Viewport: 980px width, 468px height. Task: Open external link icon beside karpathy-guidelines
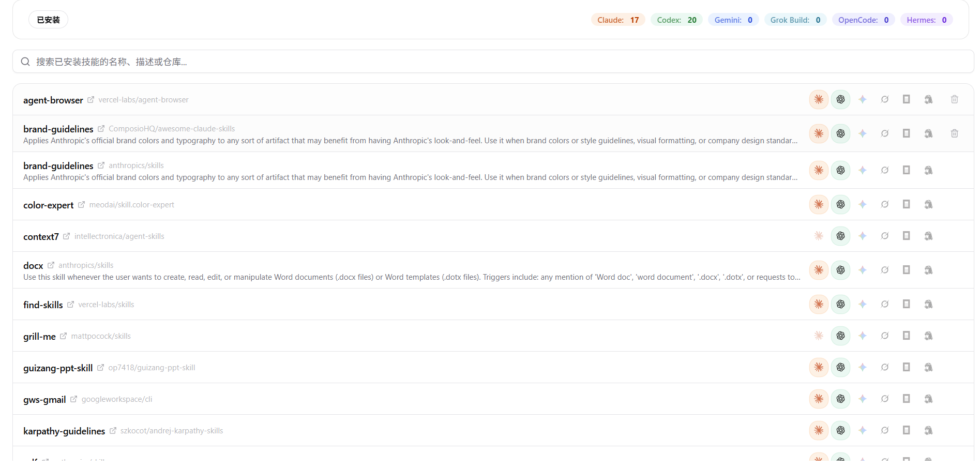tap(113, 431)
